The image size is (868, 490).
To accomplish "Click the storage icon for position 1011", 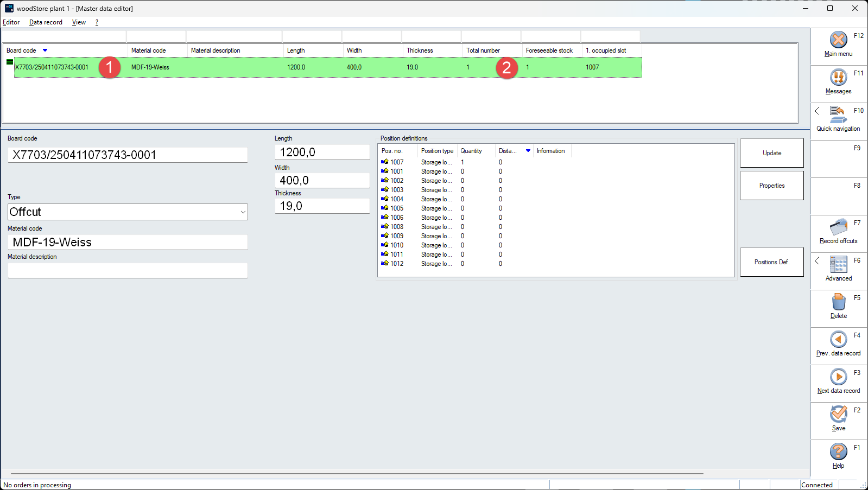I will click(385, 254).
